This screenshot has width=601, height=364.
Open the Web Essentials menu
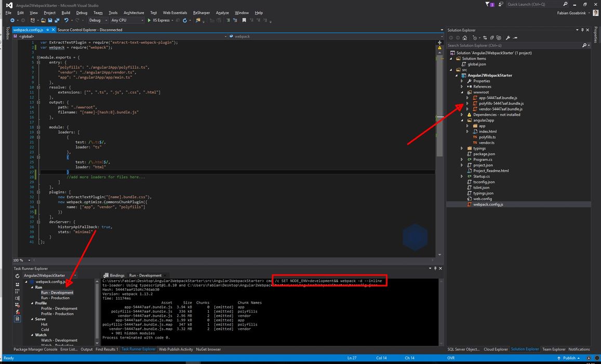[x=175, y=12]
